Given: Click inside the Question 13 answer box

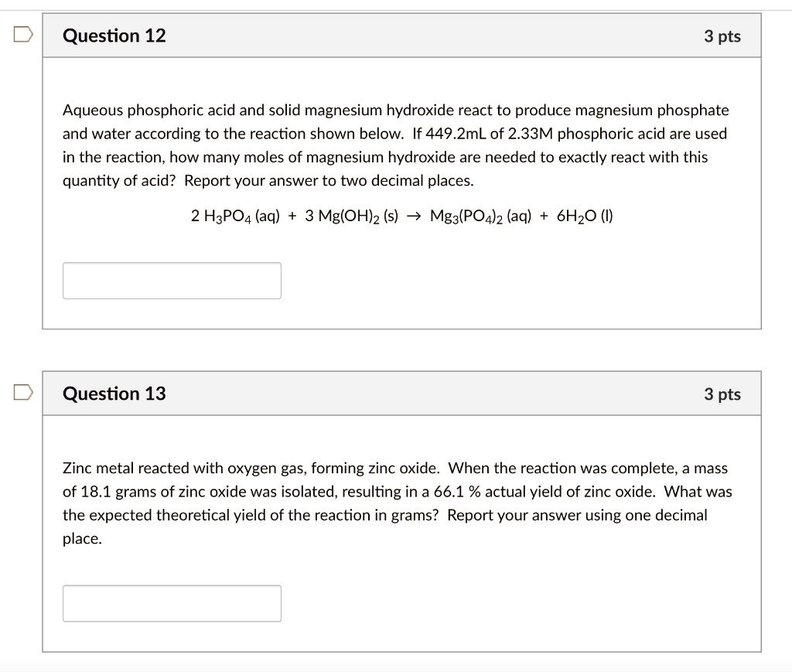Looking at the screenshot, I should 170,602.
